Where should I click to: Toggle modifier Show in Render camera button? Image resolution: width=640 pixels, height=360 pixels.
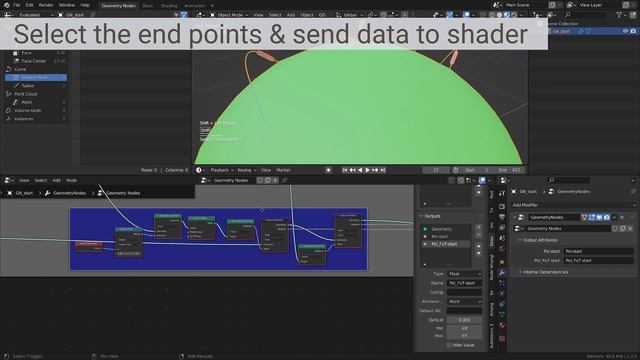click(607, 217)
